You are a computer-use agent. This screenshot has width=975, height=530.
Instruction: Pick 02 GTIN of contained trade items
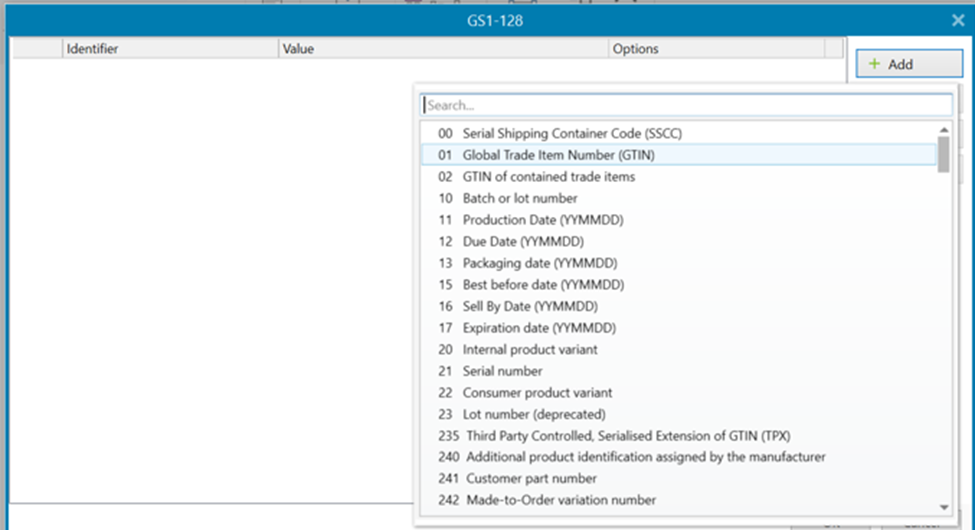coord(548,177)
